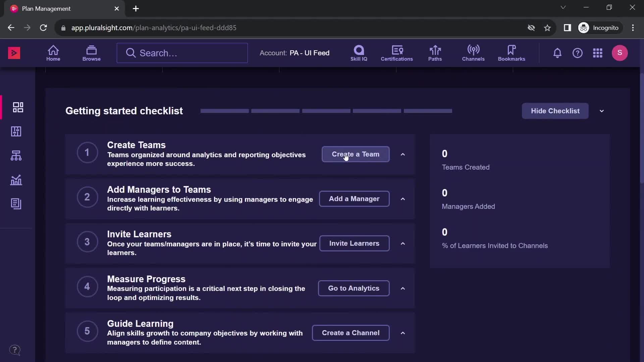
Task: Click the step 1 number circle
Action: point(87,153)
